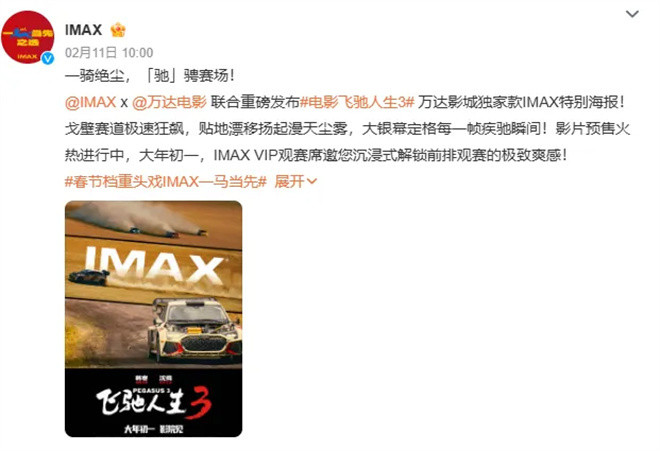Open the @万达电影 mention link

pyautogui.click(x=169, y=102)
